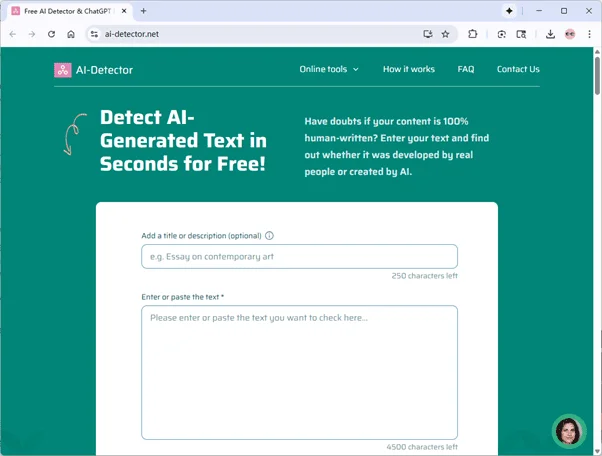Open the Chrome three-dot menu
Screen dimensions: 602x456
(589, 34)
